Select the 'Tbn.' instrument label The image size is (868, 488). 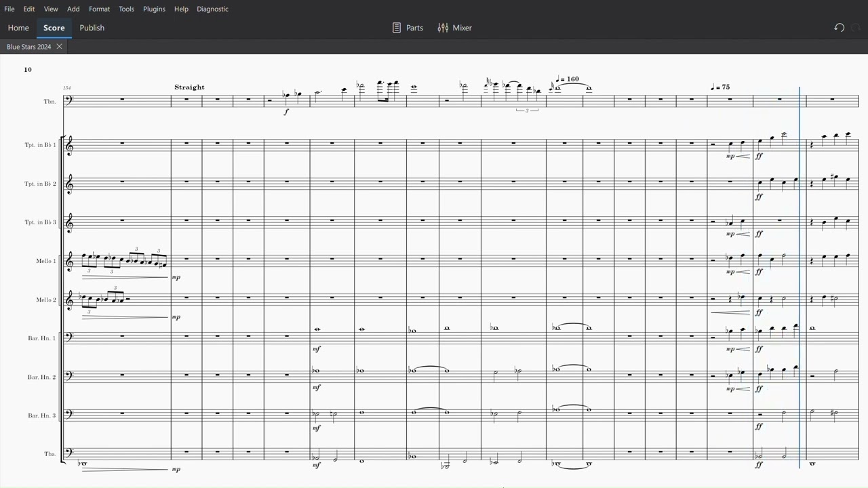coord(50,102)
